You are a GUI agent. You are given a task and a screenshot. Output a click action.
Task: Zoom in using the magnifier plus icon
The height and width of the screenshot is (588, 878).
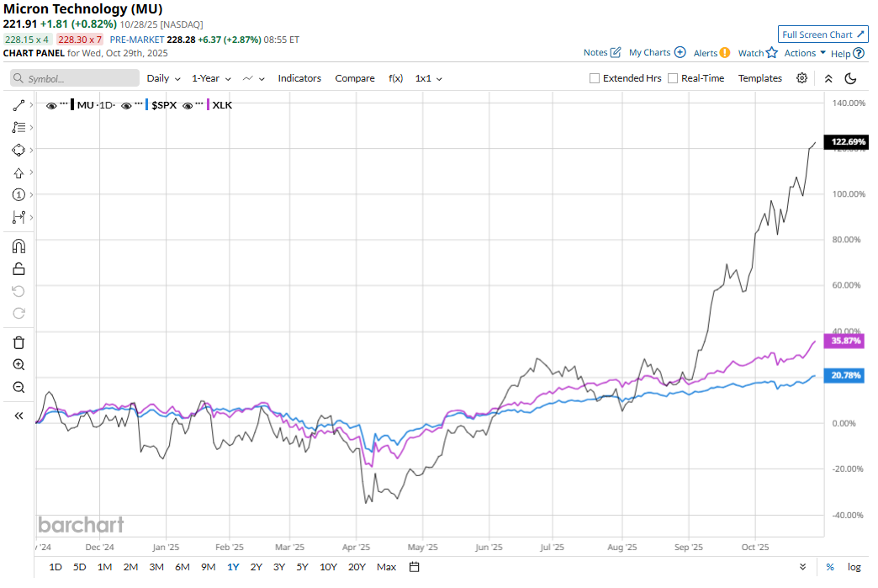(x=19, y=365)
